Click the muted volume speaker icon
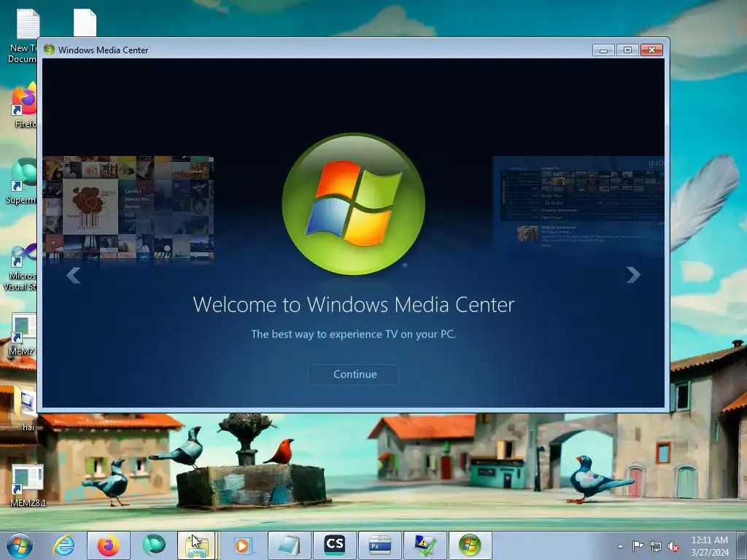Viewport: 747px width, 560px height. click(673, 546)
